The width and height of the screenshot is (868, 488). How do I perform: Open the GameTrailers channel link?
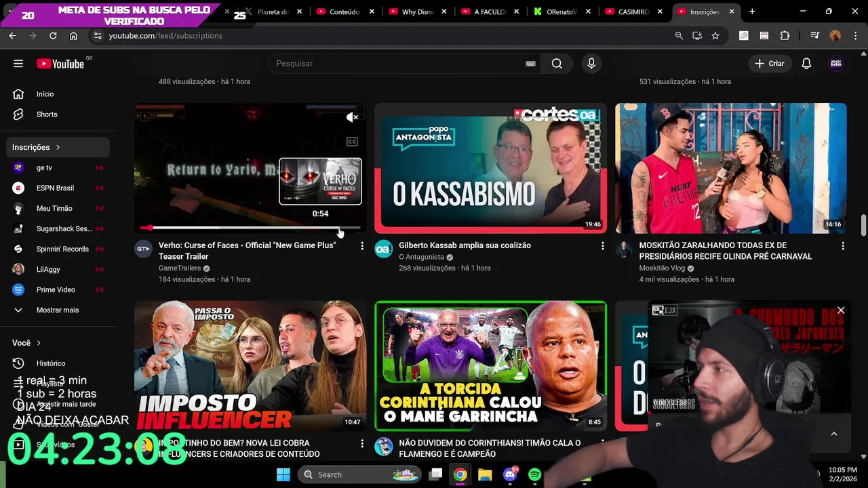[180, 268]
